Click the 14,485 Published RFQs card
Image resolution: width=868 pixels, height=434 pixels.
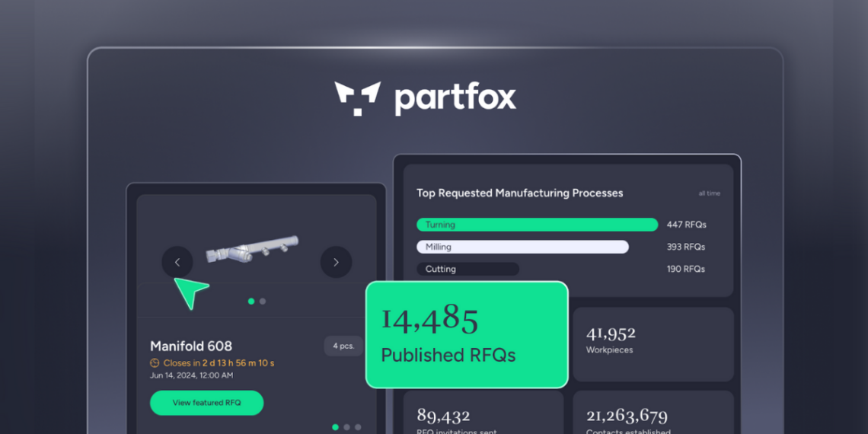point(468,334)
